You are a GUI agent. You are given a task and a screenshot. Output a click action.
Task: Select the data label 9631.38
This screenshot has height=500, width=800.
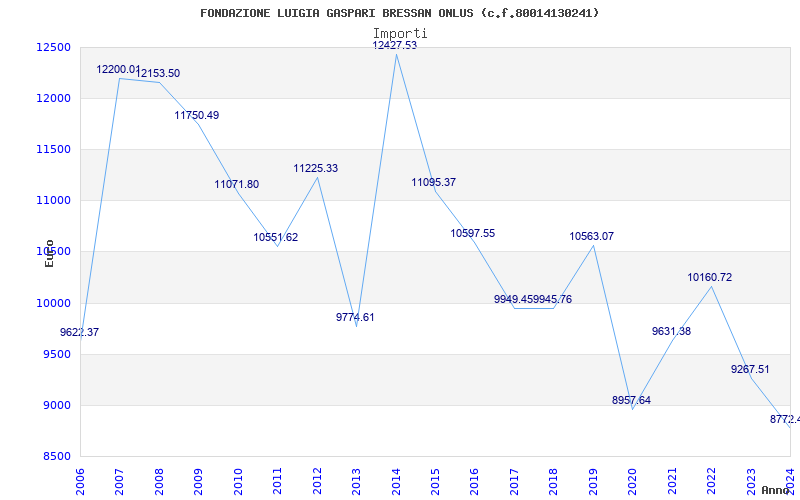click(671, 332)
